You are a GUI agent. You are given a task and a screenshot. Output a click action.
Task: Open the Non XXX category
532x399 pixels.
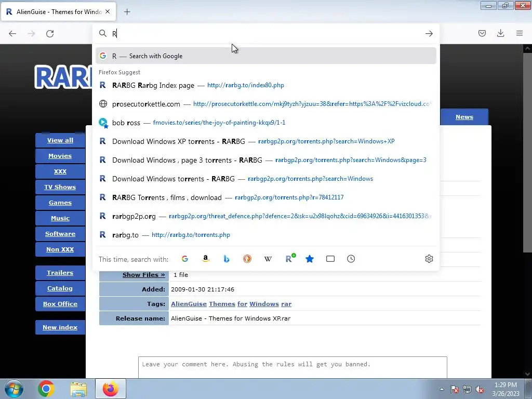coord(60,249)
